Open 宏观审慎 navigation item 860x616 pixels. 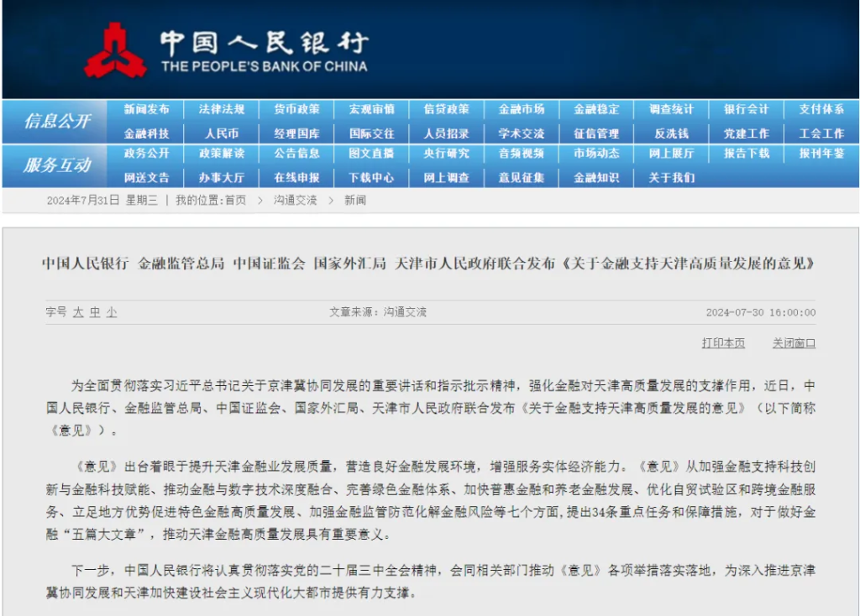pyautogui.click(x=372, y=109)
